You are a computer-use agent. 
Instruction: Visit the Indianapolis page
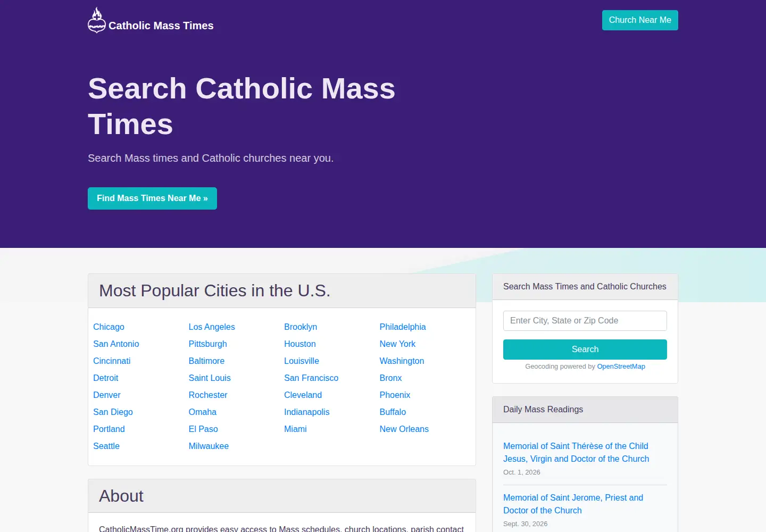[x=306, y=412]
